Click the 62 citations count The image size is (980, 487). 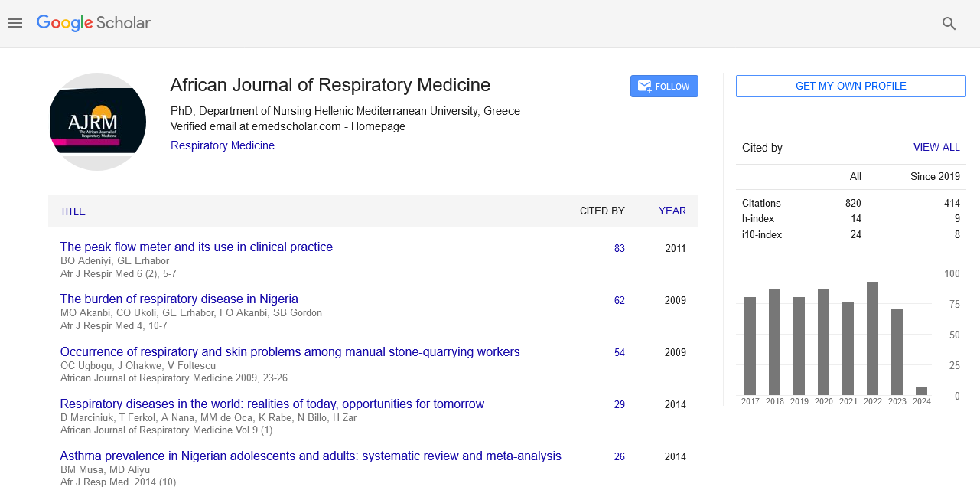[x=620, y=300]
